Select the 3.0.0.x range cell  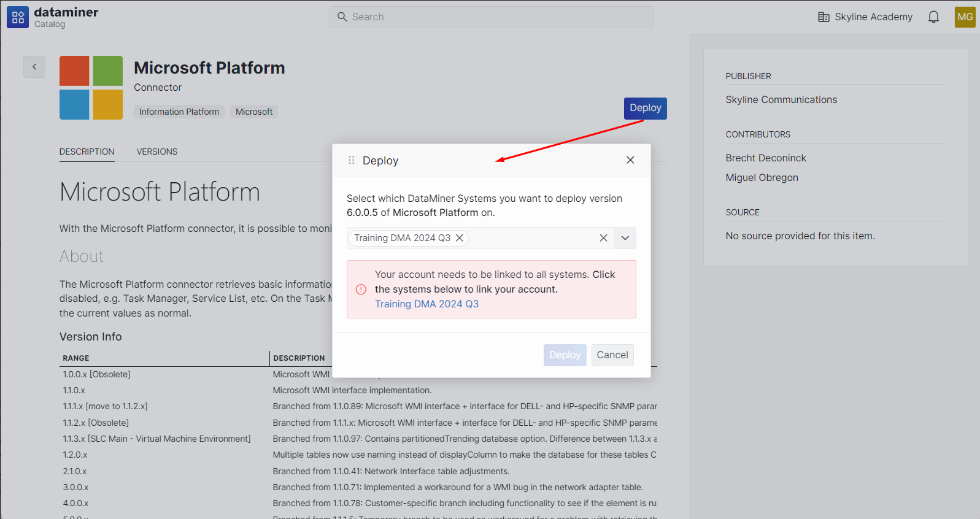click(x=75, y=487)
